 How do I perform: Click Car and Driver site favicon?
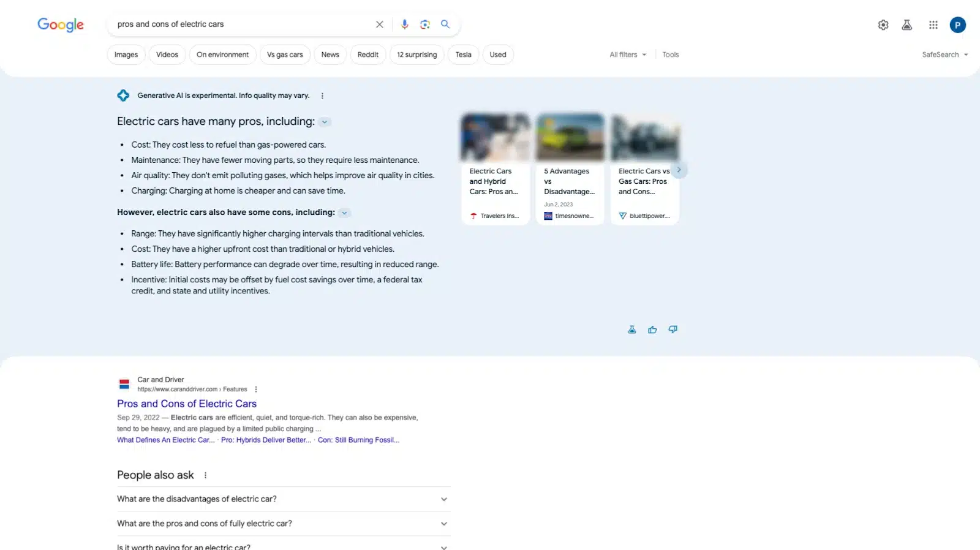(124, 384)
